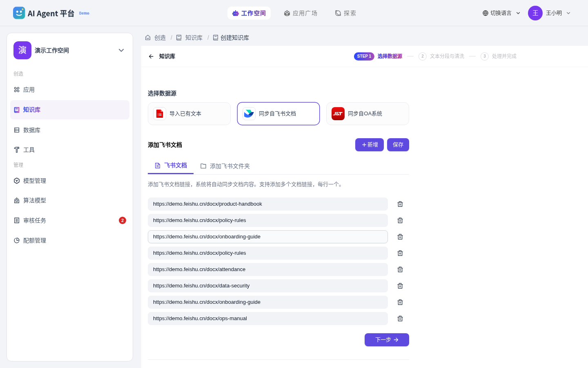Click the 王 user avatar
Viewport: 588px width, 368px height.
click(x=535, y=13)
